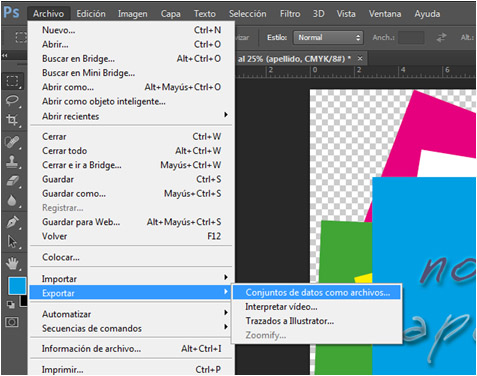Expand Secuencias de comandos submenu
This screenshot has width=477, height=376.
(x=131, y=328)
